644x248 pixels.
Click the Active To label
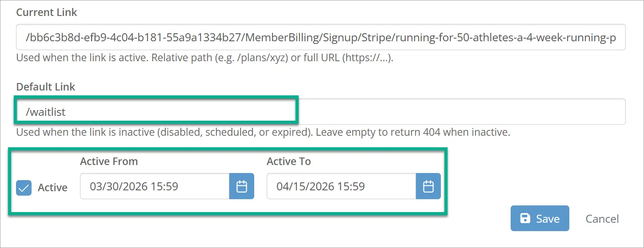coord(288,161)
